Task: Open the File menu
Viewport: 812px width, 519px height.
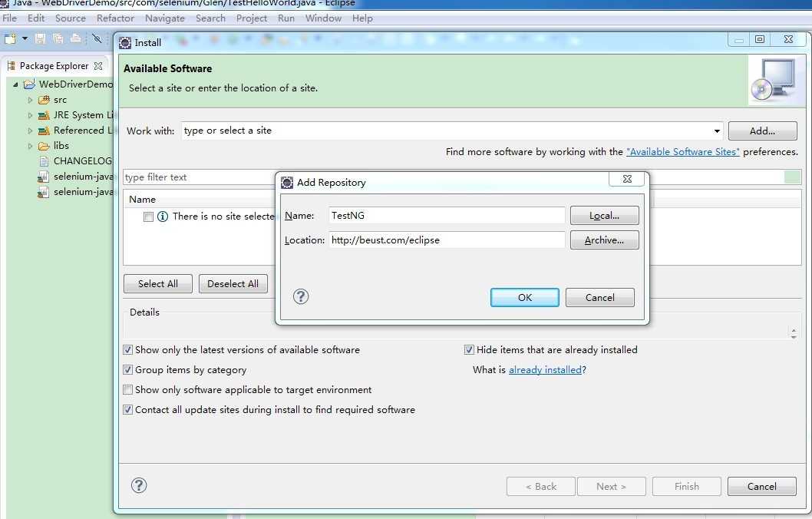Action: [10, 18]
